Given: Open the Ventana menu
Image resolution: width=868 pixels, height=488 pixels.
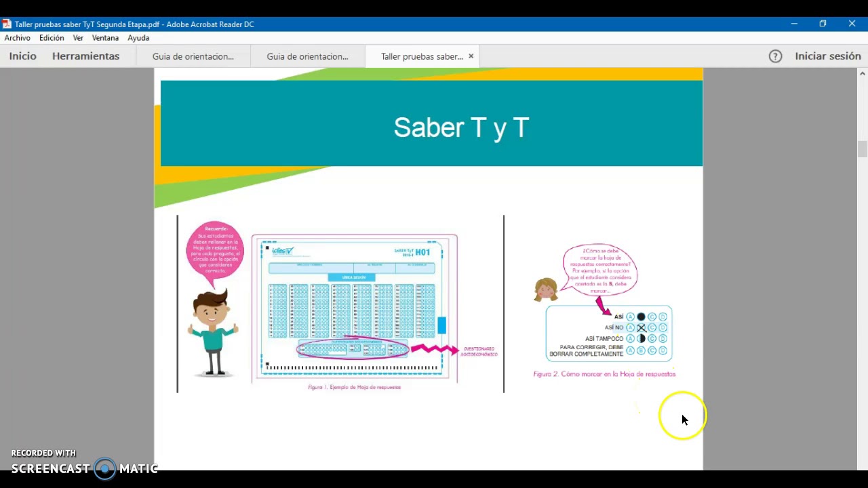Looking at the screenshot, I should (x=105, y=38).
